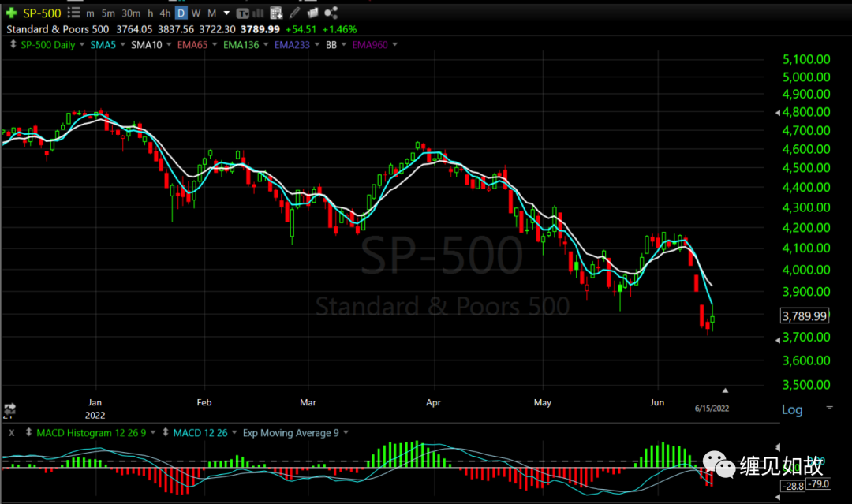
Task: Click the SMA5 indicator label
Action: [103, 45]
